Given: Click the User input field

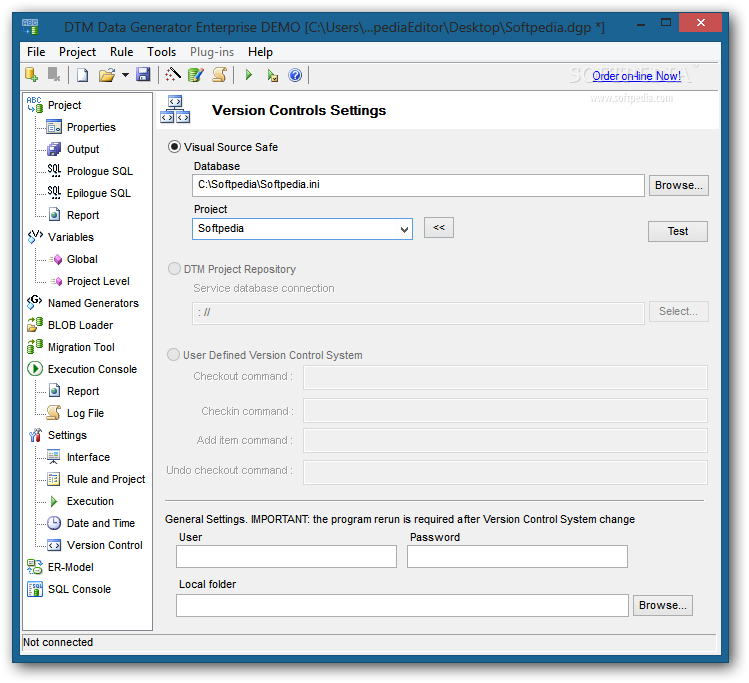Looking at the screenshot, I should (286, 556).
